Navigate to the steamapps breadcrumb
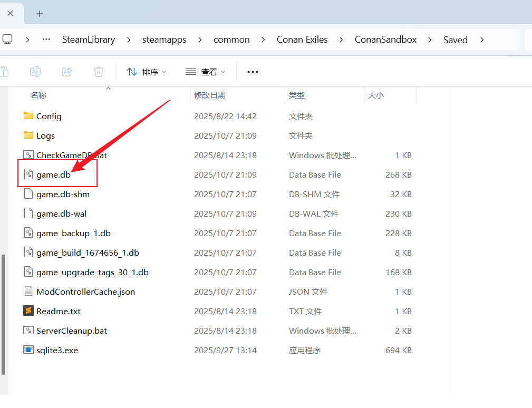 click(164, 40)
